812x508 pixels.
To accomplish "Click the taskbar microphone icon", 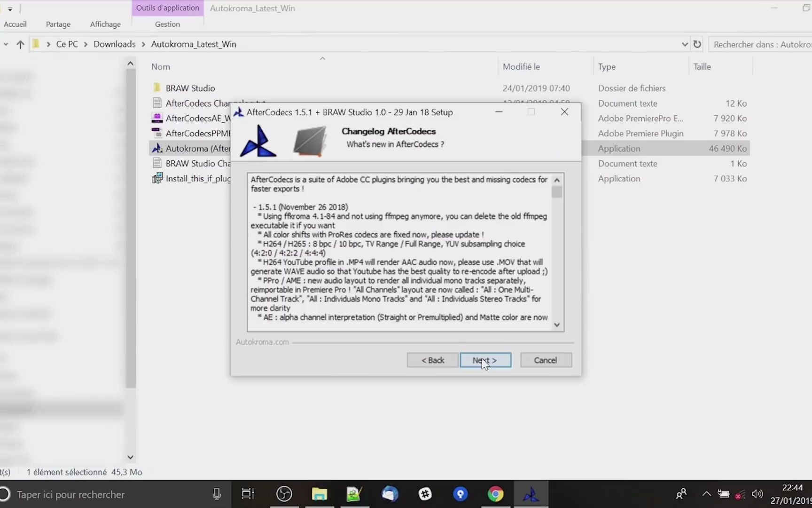I will point(217,494).
